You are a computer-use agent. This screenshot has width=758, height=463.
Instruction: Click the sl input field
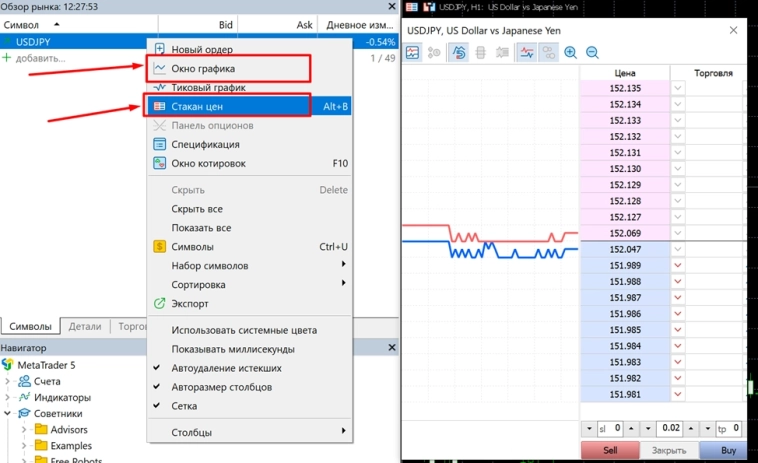click(610, 428)
